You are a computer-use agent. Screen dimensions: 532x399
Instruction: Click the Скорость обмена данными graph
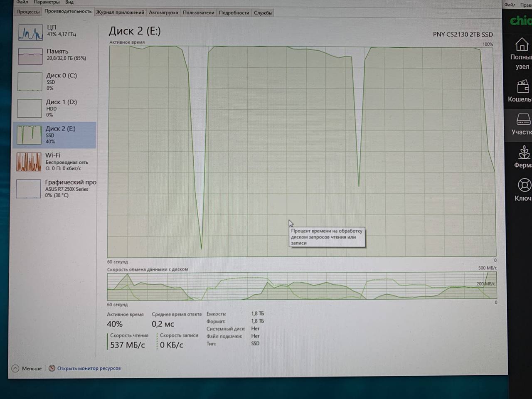pyautogui.click(x=302, y=286)
